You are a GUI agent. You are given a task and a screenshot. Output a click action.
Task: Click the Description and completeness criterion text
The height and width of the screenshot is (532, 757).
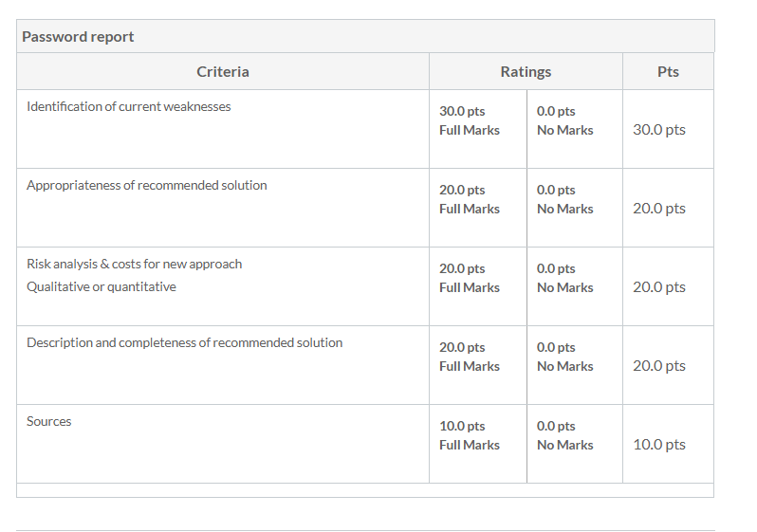[184, 342]
